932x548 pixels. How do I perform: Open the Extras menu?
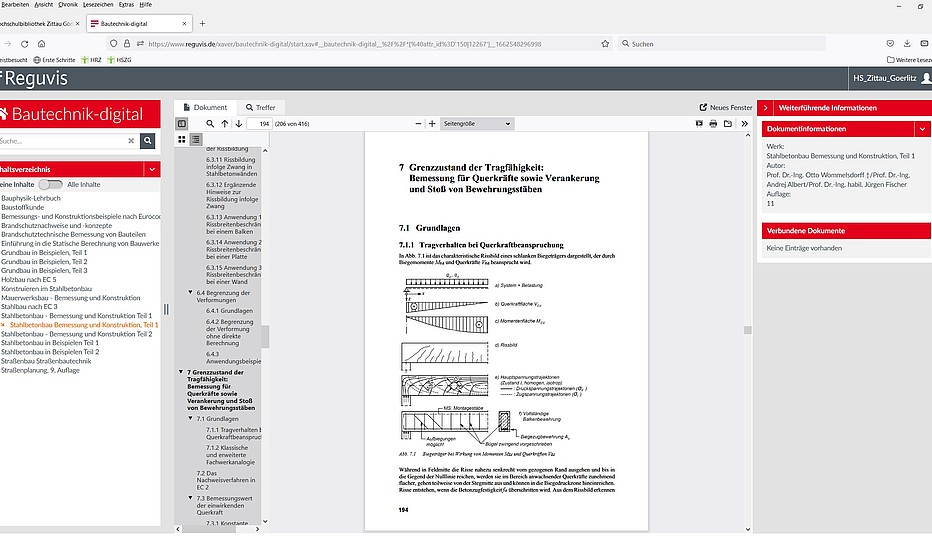126,5
